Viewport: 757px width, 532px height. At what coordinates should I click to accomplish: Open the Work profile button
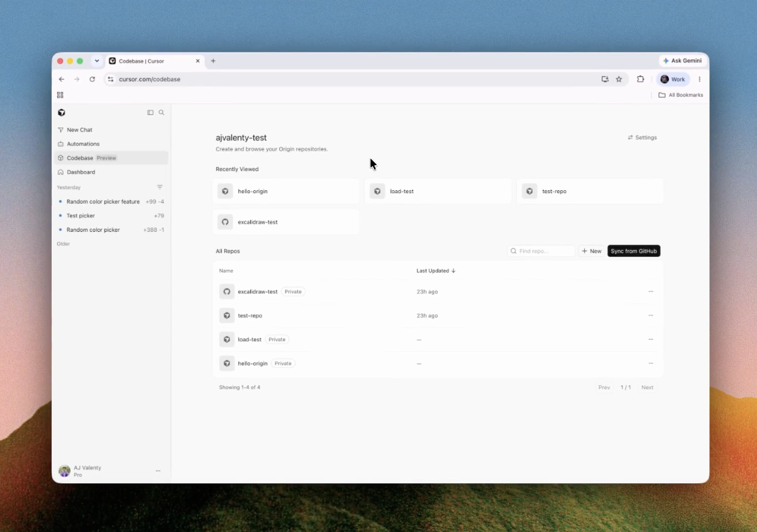coord(673,79)
